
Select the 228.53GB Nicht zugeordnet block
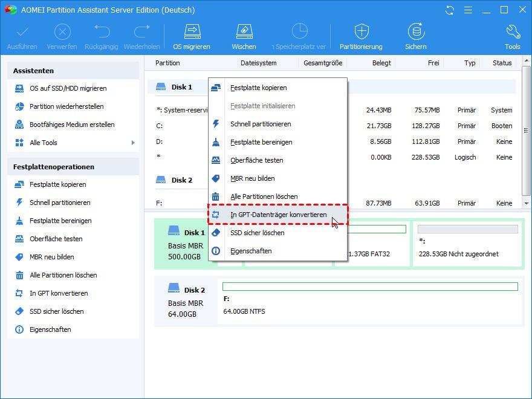[x=467, y=244]
